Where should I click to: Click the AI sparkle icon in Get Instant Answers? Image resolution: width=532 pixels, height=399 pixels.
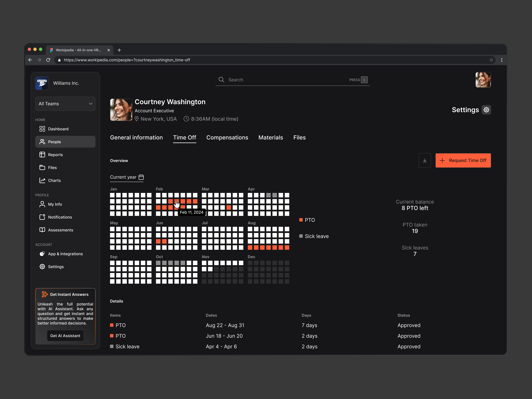coord(45,294)
